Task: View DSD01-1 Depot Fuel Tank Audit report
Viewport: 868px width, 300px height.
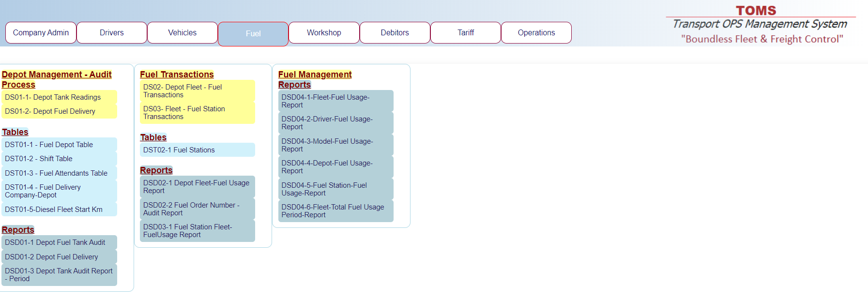Action: coord(55,242)
